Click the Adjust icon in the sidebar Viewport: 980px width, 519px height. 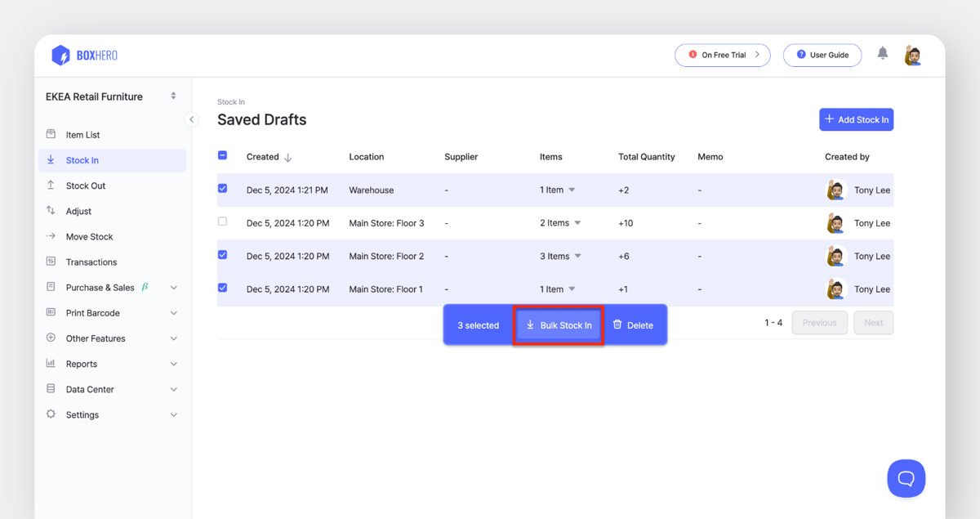click(51, 211)
